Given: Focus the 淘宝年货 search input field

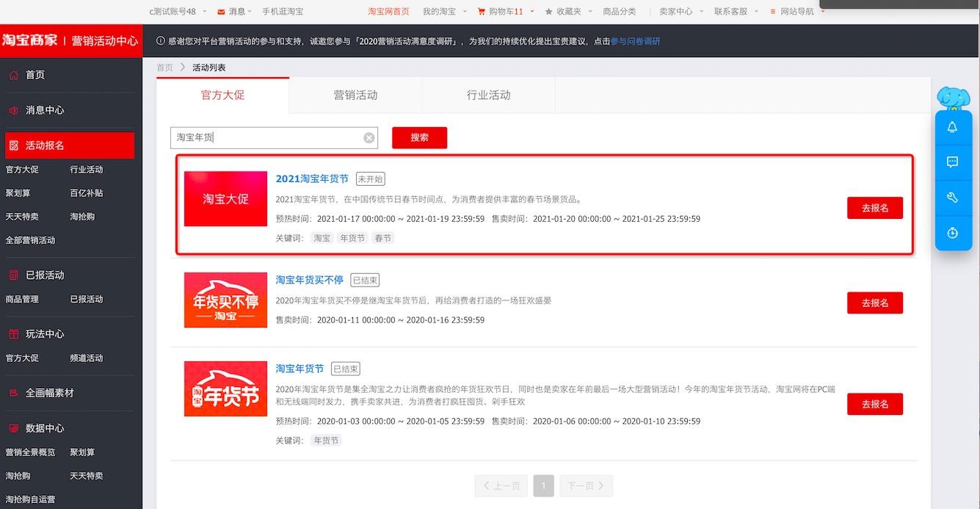Looking at the screenshot, I should pyautogui.click(x=274, y=138).
